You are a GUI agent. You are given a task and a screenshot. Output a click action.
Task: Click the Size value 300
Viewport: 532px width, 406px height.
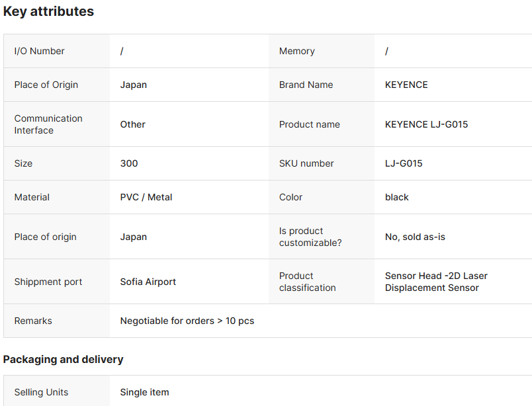pyautogui.click(x=129, y=163)
